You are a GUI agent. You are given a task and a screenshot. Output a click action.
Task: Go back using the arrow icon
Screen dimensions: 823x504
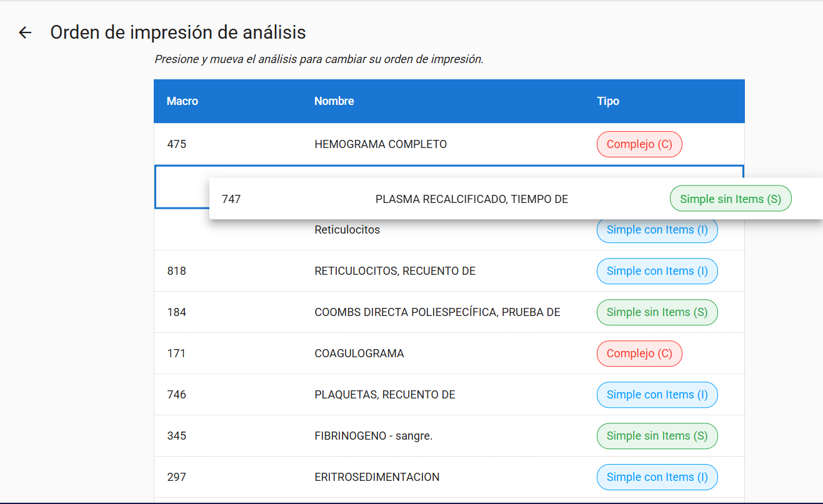click(25, 32)
